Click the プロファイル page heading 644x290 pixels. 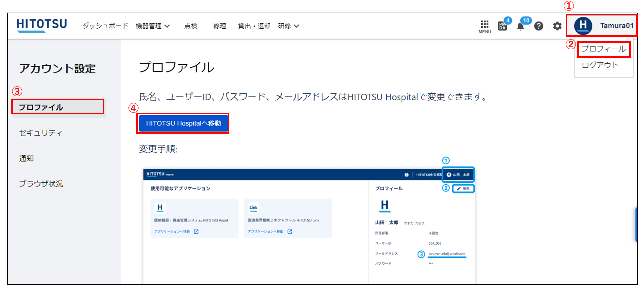pyautogui.click(x=176, y=67)
